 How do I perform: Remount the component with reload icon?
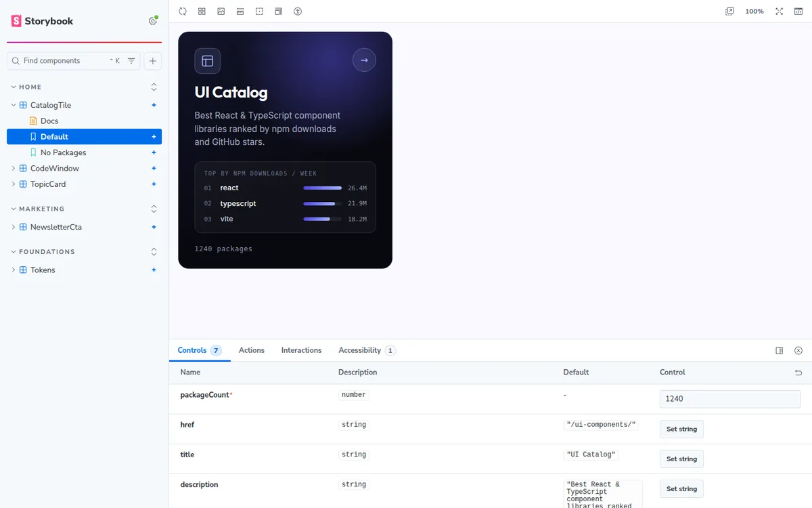click(183, 12)
